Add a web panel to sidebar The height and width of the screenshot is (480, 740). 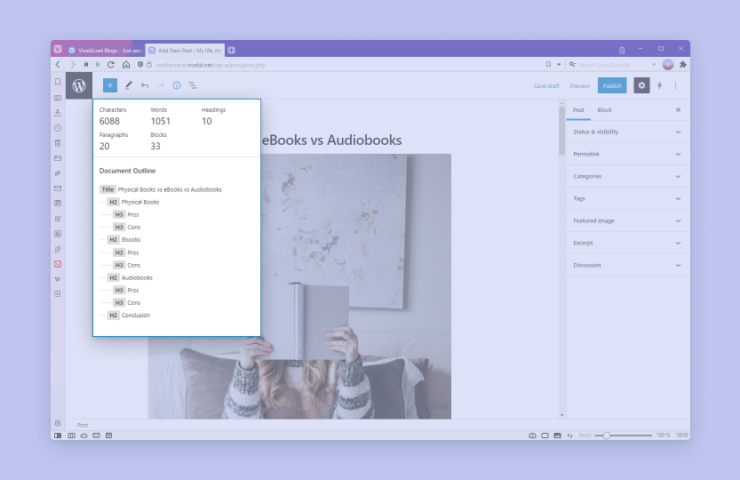[x=58, y=294]
